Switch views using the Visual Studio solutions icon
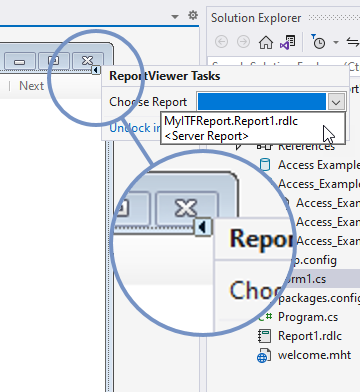This screenshot has height=392, width=360. click(287, 42)
